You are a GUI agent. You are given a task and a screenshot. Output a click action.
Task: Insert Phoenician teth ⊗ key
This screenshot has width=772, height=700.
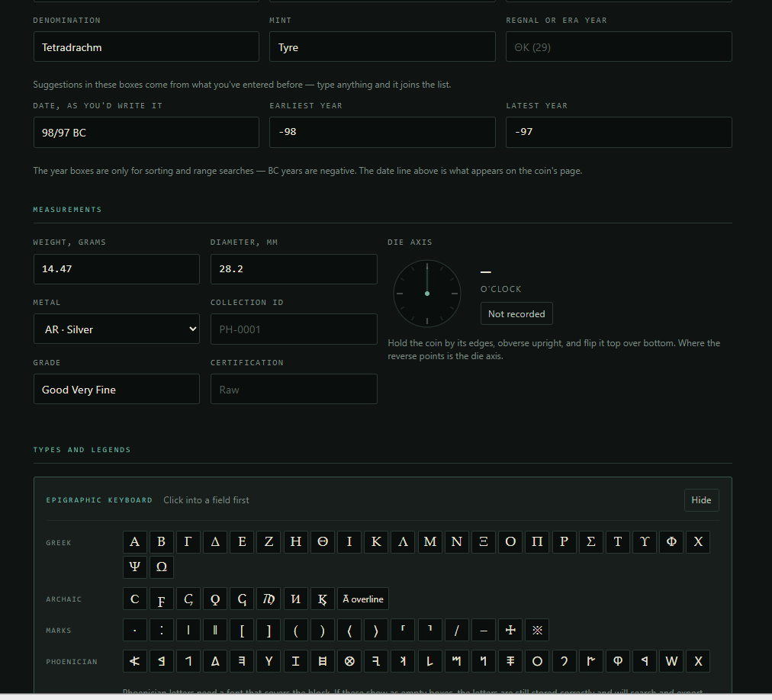[349, 661]
